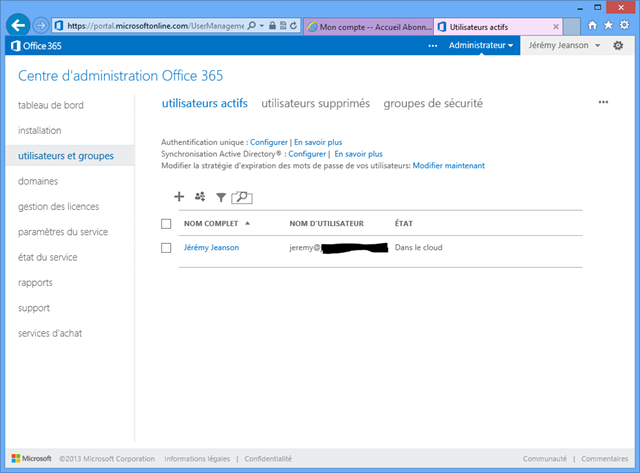
Task: Open a new blank browser tab
Action: tap(572, 27)
